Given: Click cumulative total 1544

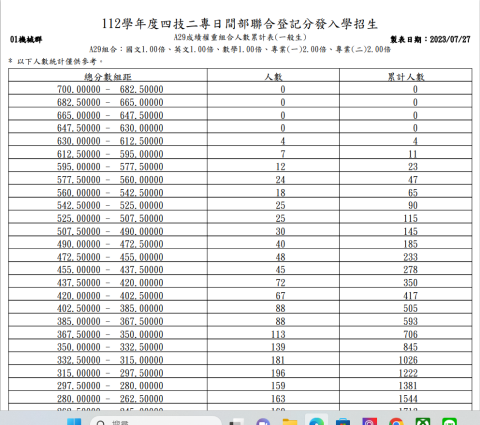Looking at the screenshot, I should point(408,399).
